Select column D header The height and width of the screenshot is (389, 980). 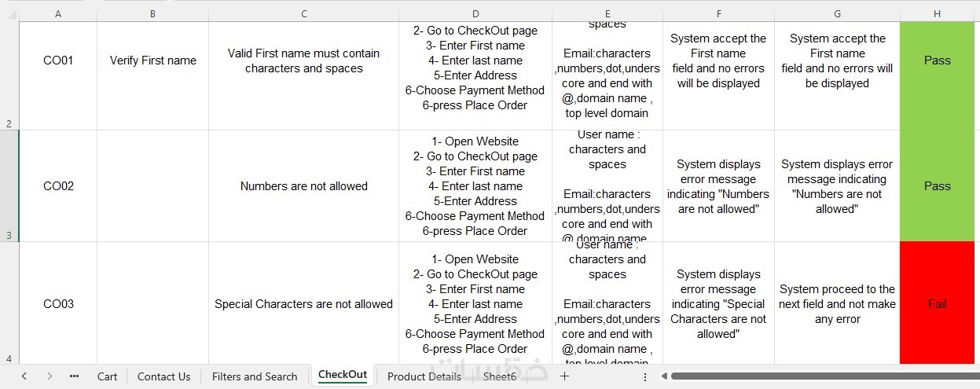coord(475,14)
